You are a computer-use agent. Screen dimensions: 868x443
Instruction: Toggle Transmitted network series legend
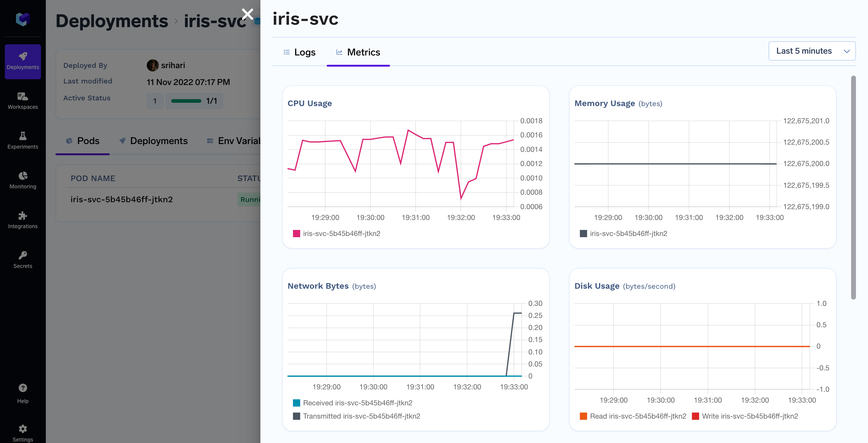[x=357, y=416]
